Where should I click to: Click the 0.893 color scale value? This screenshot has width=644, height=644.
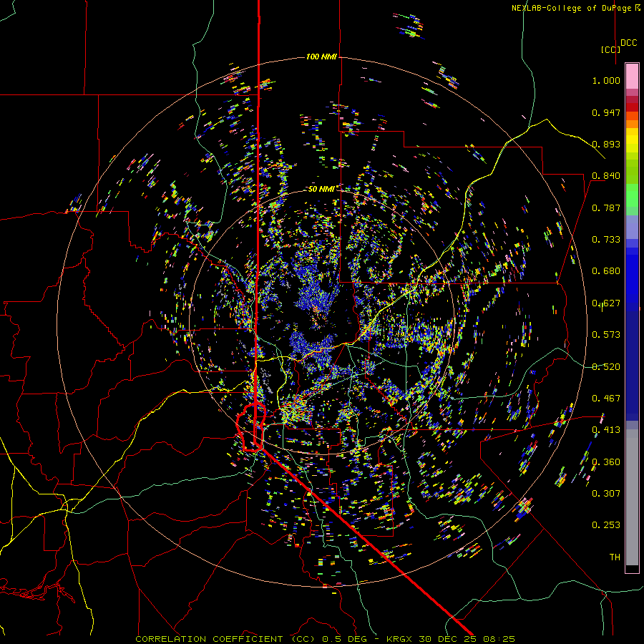606,144
